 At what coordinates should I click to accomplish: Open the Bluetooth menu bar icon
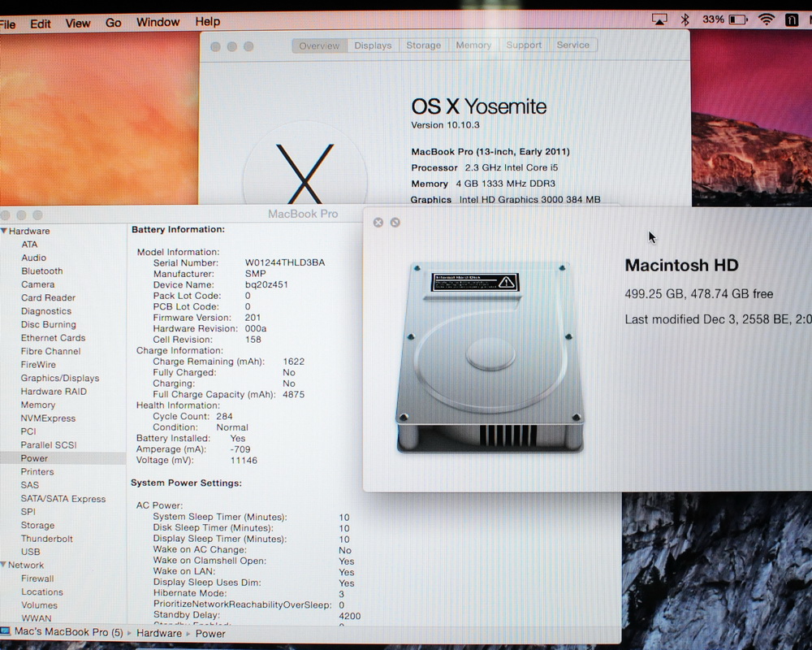pos(685,19)
